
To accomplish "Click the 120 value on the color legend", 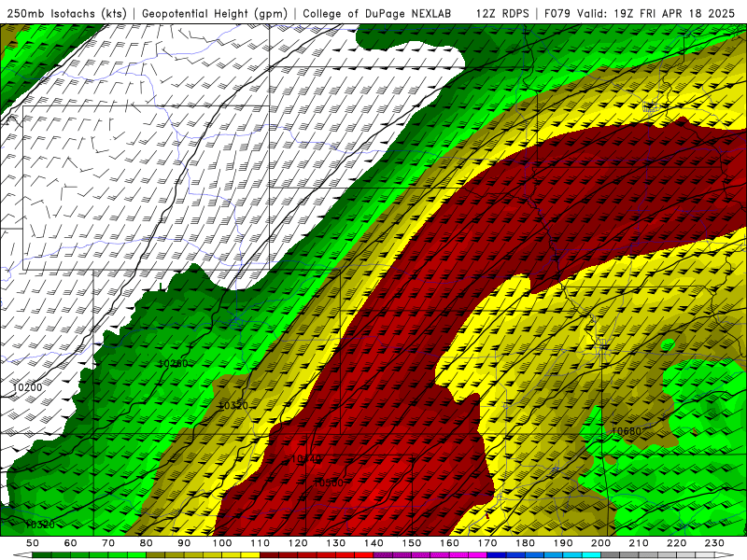I will click(x=298, y=543).
